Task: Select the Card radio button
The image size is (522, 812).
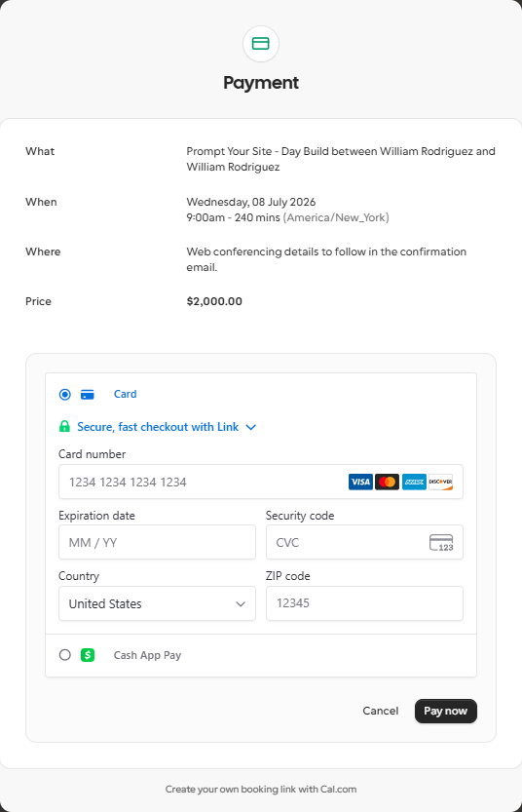Action: click(x=64, y=395)
